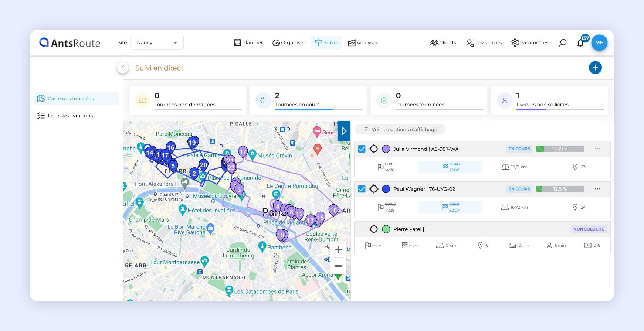This screenshot has height=331, width=644.
Task: Click Paul Wagner finish time 22:07
Action: (454, 210)
